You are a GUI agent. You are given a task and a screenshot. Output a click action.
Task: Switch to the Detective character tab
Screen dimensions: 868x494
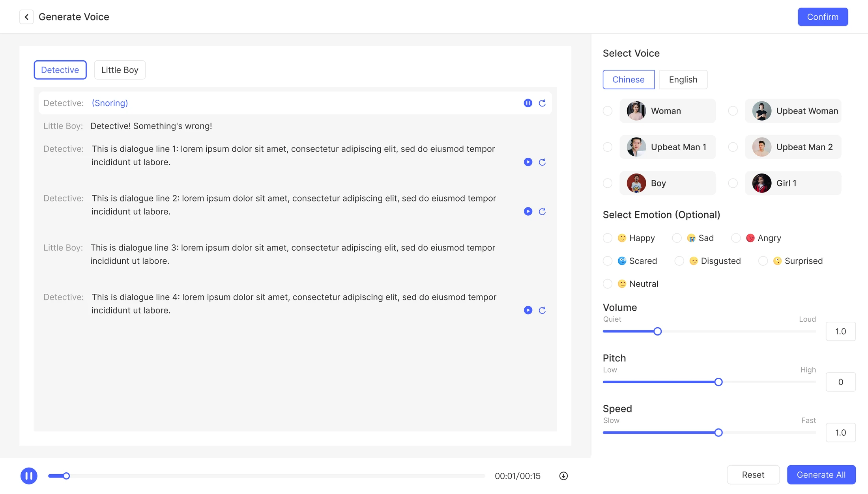point(60,70)
